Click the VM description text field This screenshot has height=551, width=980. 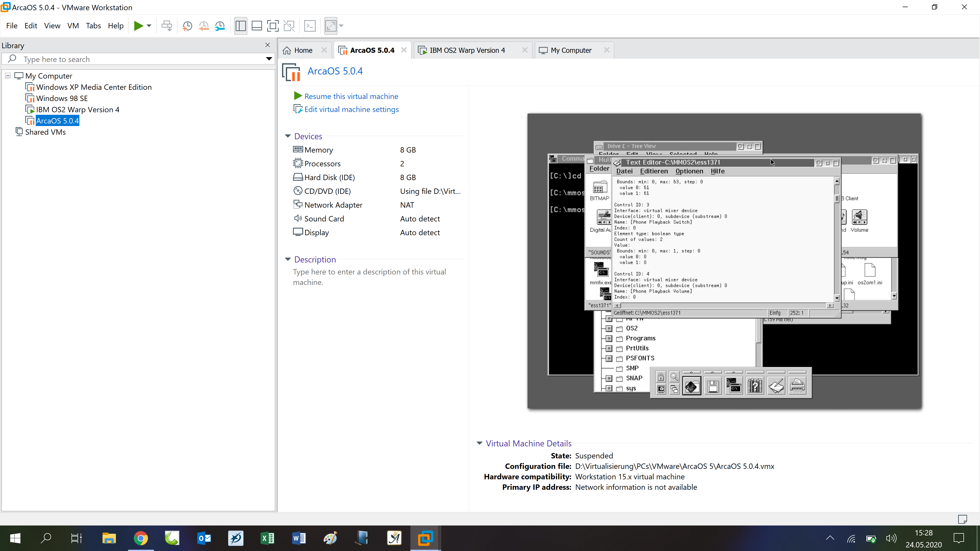(370, 277)
